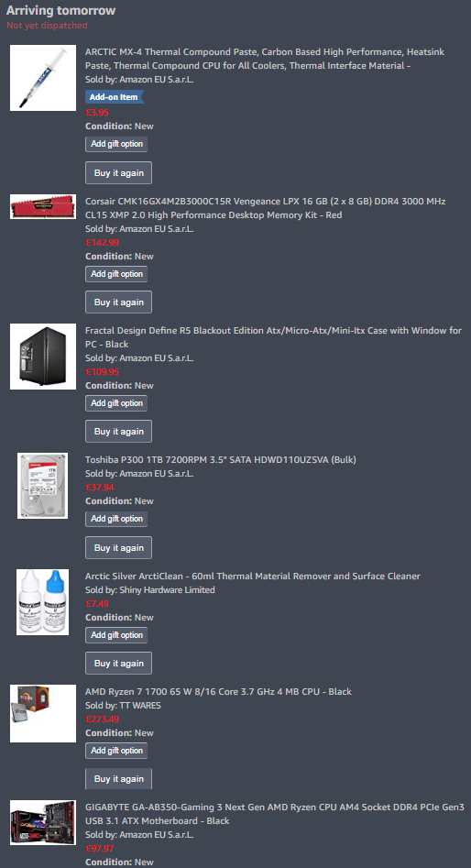Screen dimensions: 471x868
Task: Open the Fractal Design Define R5 title link
Action: coord(273,337)
